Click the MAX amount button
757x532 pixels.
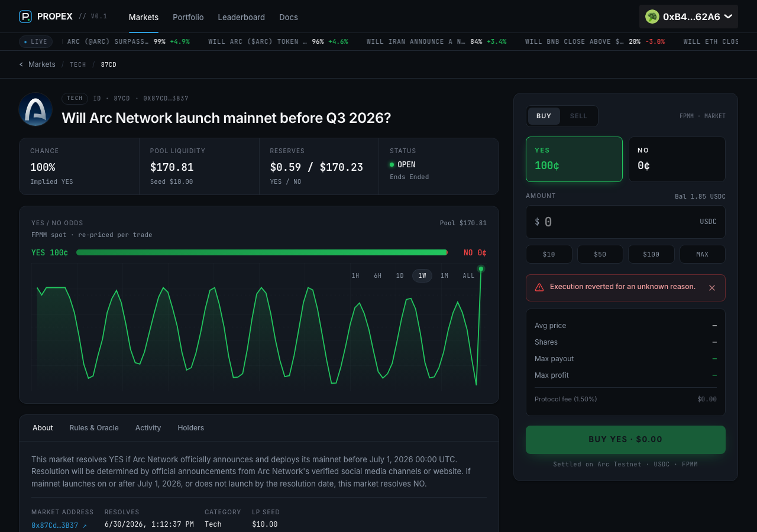point(703,254)
